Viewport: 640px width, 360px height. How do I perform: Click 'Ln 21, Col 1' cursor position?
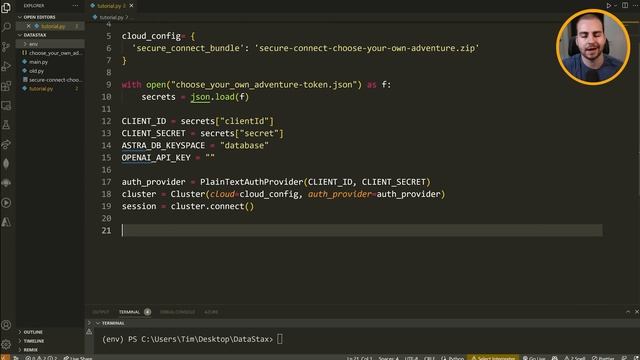[x=359, y=358]
